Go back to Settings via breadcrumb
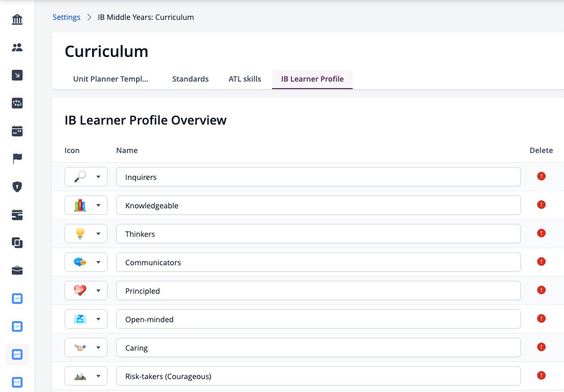564x392 pixels. click(67, 17)
